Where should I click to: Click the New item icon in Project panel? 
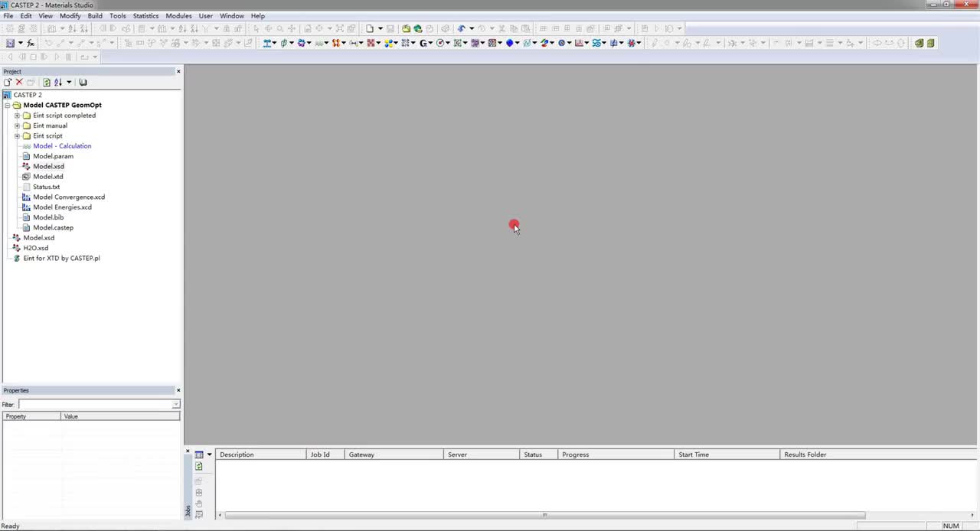[8, 82]
